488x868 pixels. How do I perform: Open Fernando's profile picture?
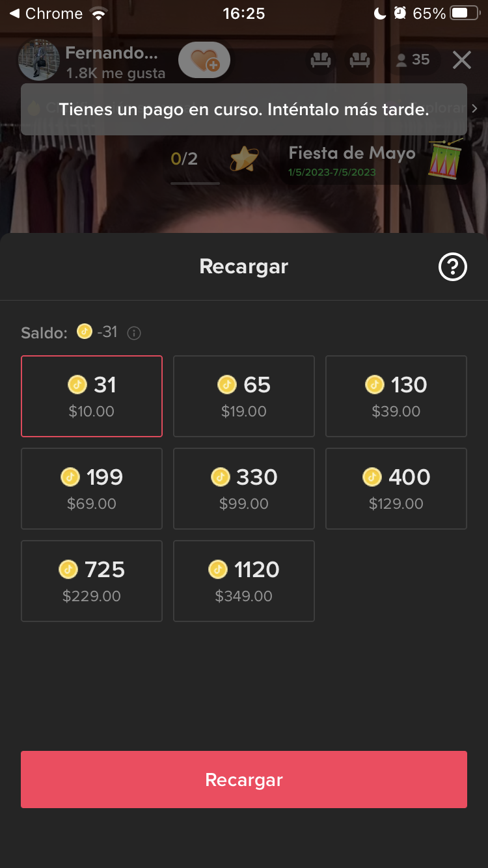39,61
